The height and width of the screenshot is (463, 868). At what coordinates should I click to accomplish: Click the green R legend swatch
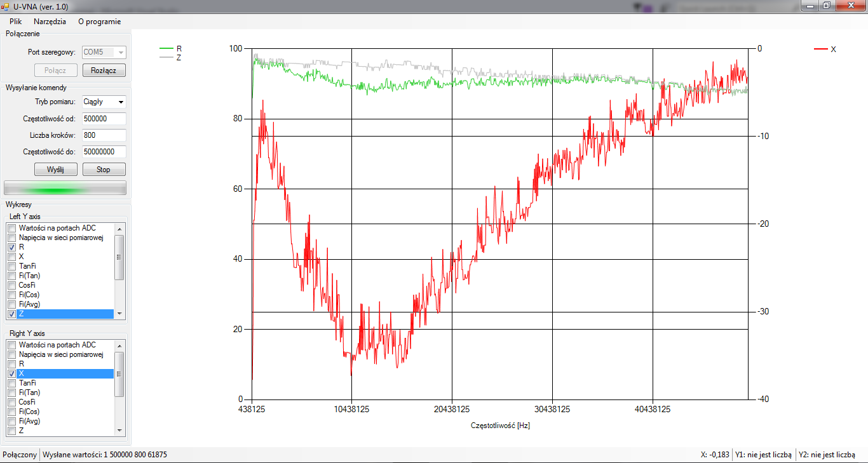[166, 48]
